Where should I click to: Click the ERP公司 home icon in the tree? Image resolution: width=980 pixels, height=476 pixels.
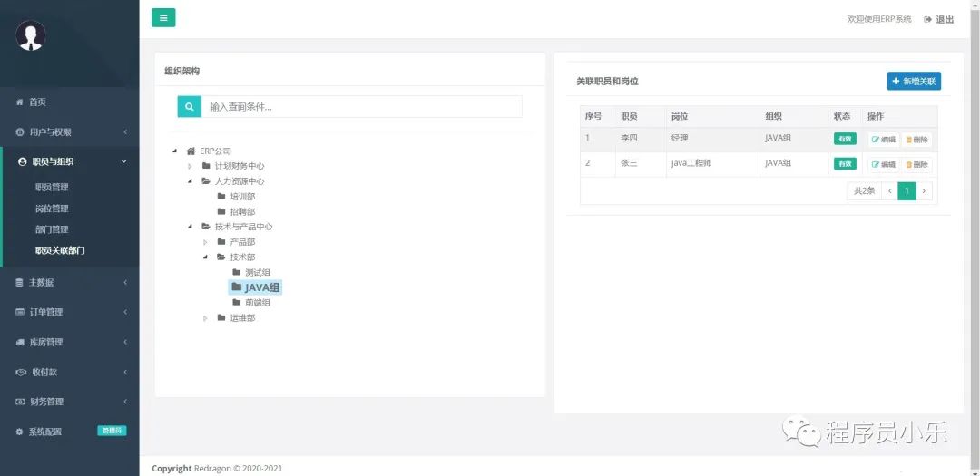coord(191,151)
